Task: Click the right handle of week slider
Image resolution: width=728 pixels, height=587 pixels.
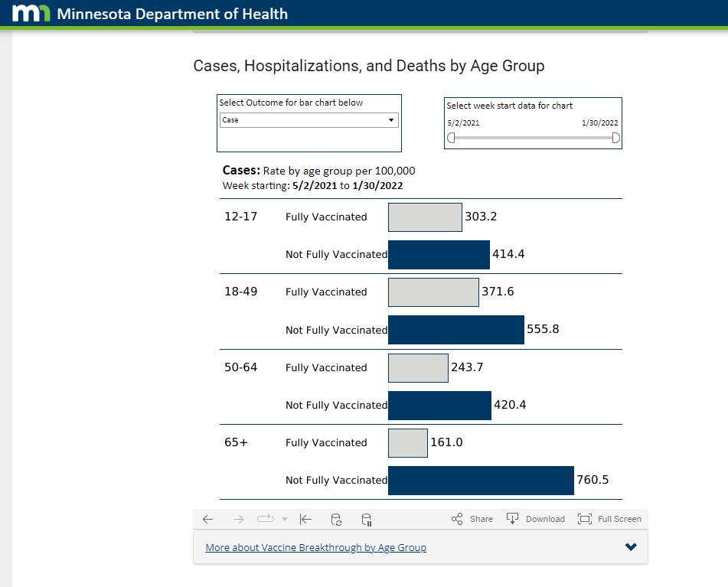Action: pyautogui.click(x=615, y=138)
